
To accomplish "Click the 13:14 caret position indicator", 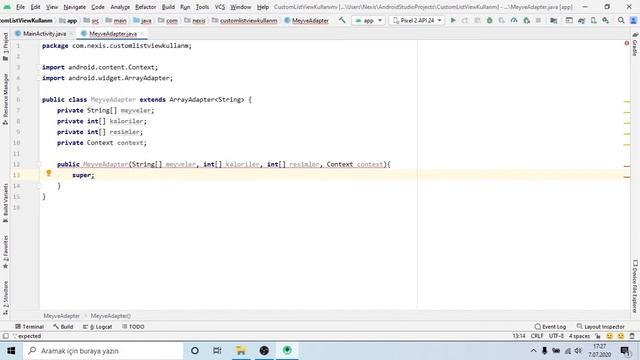I will tap(519, 336).
